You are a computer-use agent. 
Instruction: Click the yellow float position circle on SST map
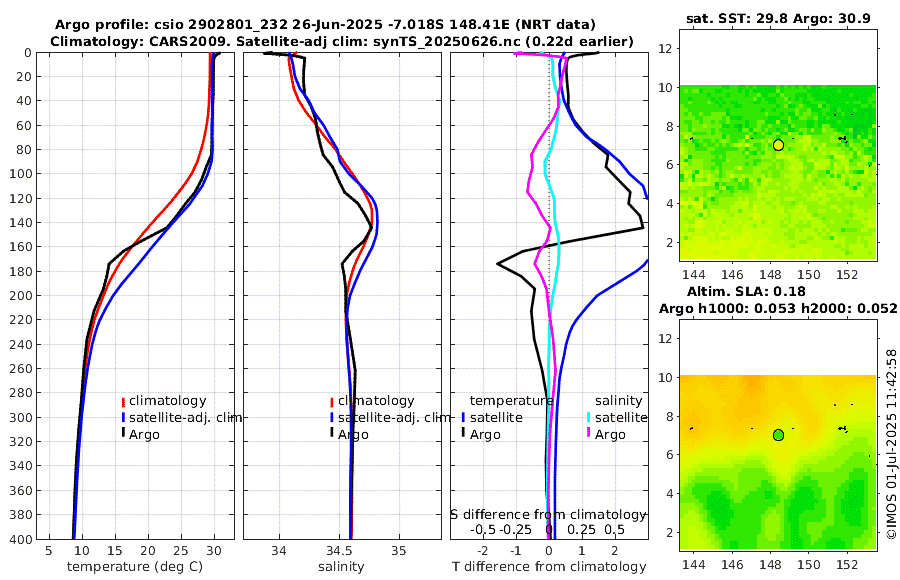pyautogui.click(x=778, y=145)
